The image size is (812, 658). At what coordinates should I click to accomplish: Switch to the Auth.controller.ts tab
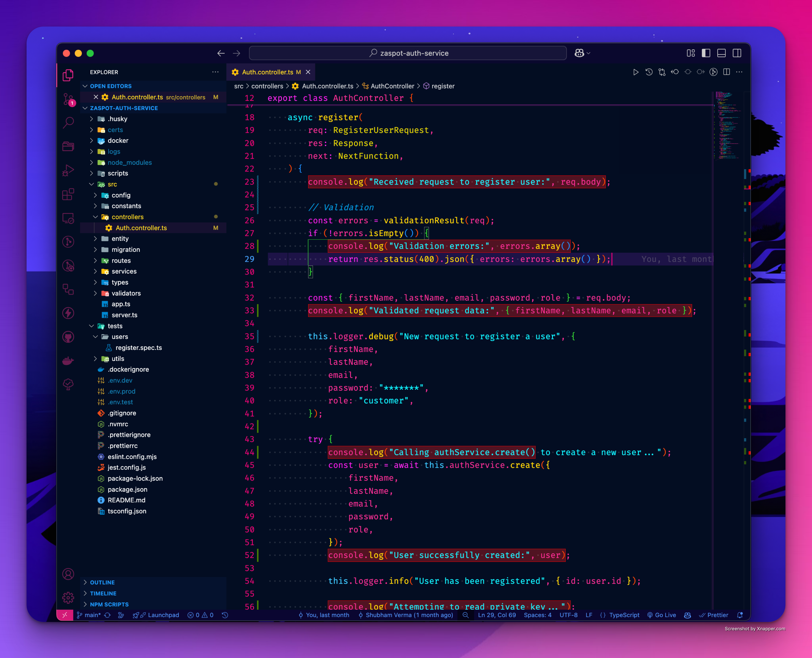(x=268, y=72)
